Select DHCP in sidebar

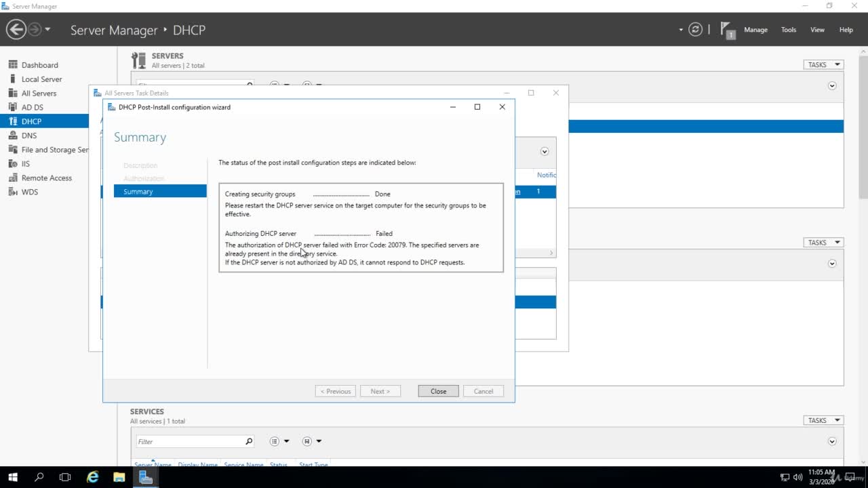coord(44,121)
